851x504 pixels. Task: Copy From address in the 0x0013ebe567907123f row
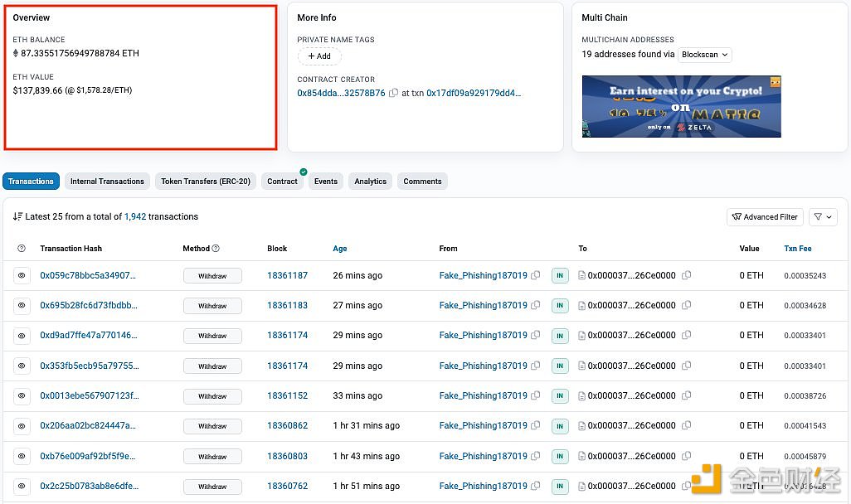535,395
